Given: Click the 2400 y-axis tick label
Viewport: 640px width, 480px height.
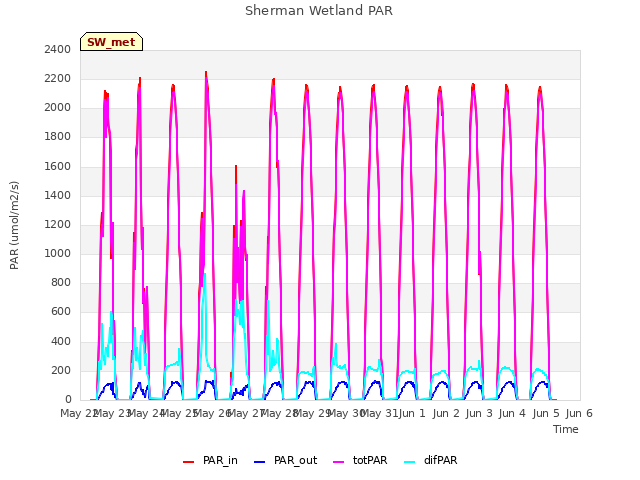Looking at the screenshot, I should point(58,49).
